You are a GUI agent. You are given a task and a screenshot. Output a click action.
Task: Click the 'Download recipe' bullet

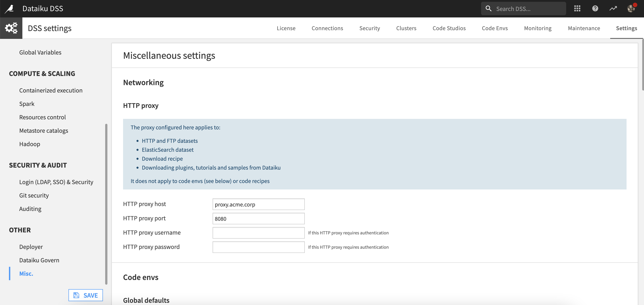[162, 159]
